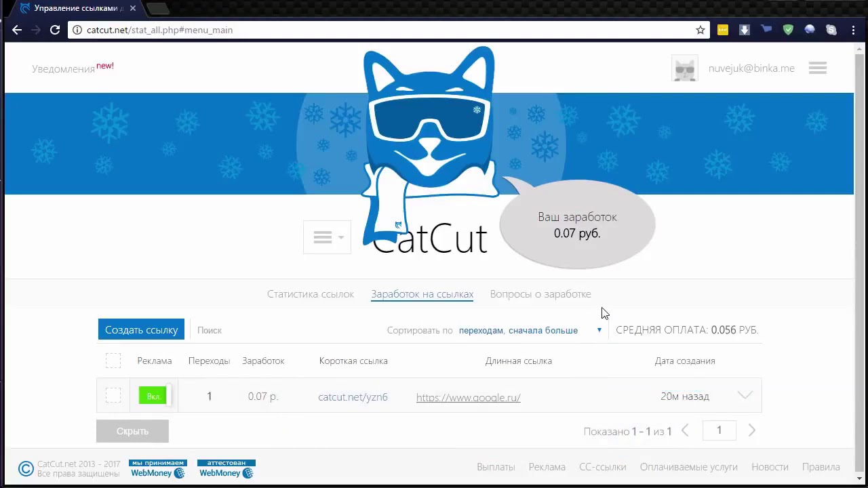Switch to Заработок на ссылках tab

[x=422, y=294]
